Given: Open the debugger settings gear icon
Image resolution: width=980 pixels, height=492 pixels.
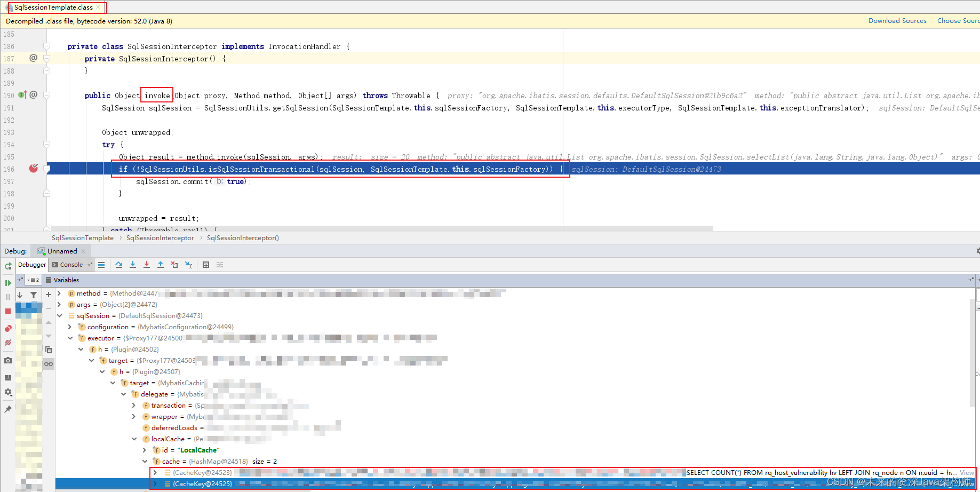Looking at the screenshot, I should tap(8, 392).
